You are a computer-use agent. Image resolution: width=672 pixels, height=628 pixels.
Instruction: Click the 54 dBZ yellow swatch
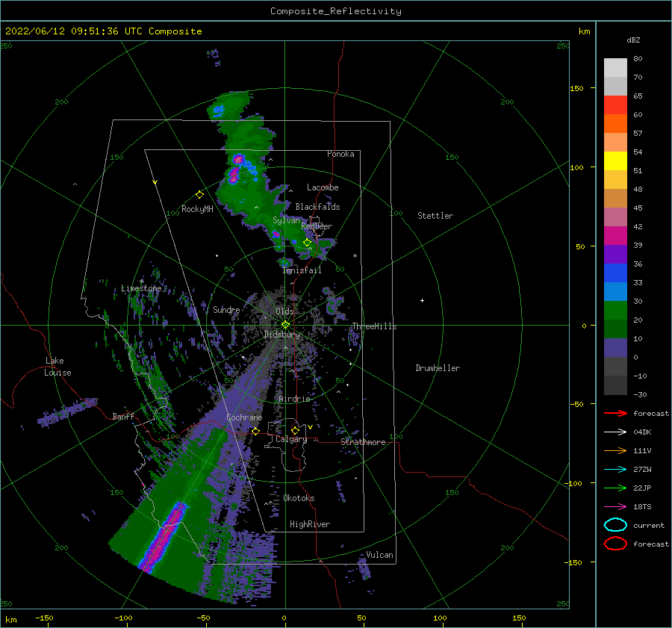coord(615,161)
